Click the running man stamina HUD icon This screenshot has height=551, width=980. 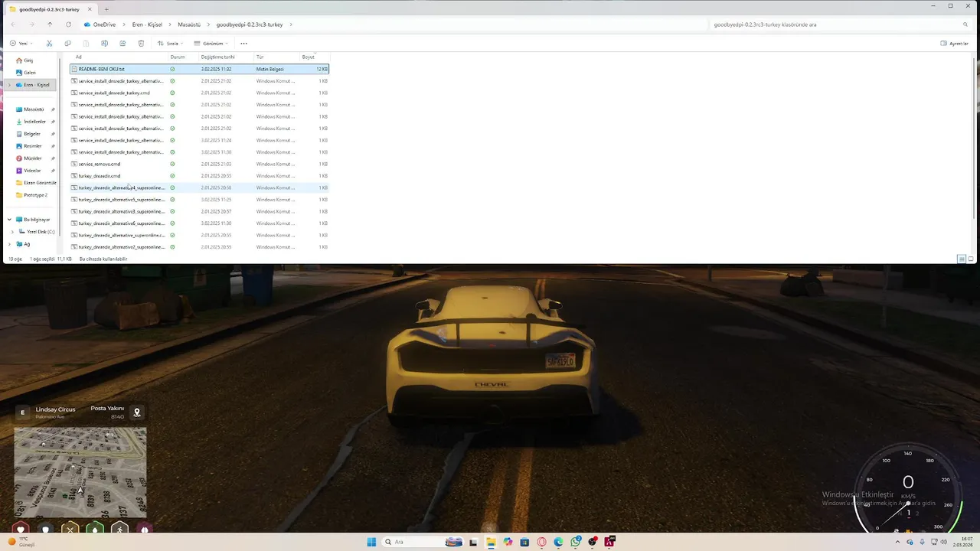click(x=119, y=529)
